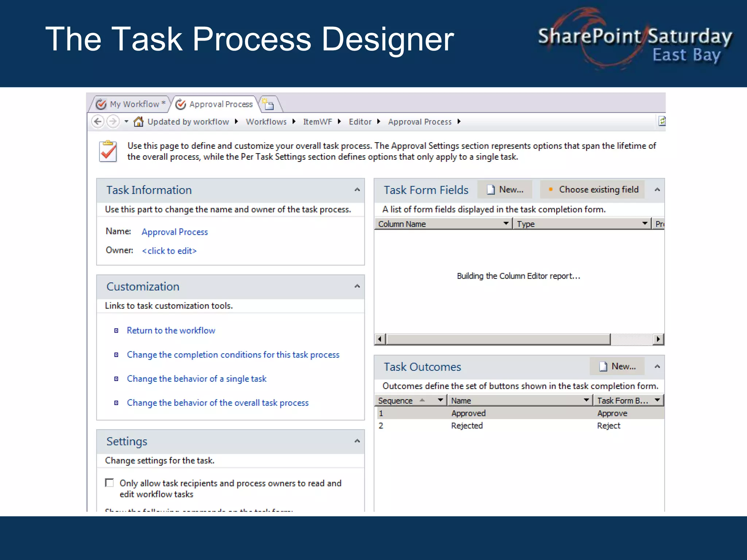
Task: Open the Type column header dropdown
Action: [645, 223]
